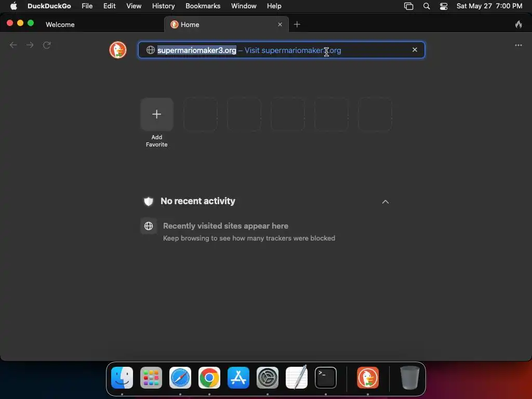Viewport: 532px width, 399px height.
Task: Open System Settings from the dock
Action: [268, 378]
